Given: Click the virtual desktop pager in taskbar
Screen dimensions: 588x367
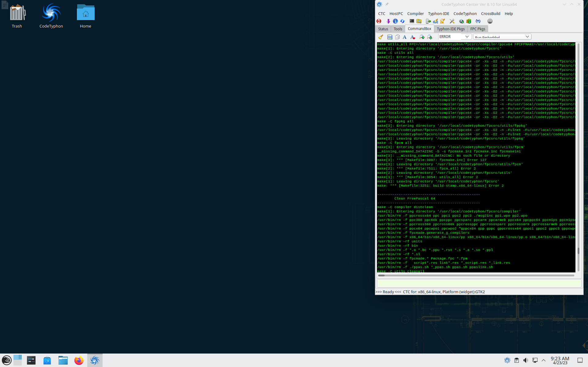Looking at the screenshot, I should click(17, 360).
